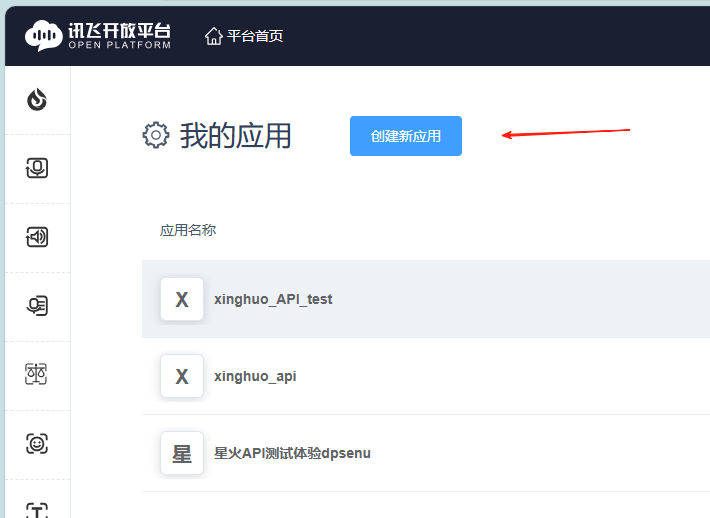This screenshot has height=518, width=710.
Task: Select the speech synthesis speaker sidebar icon
Action: (37, 237)
